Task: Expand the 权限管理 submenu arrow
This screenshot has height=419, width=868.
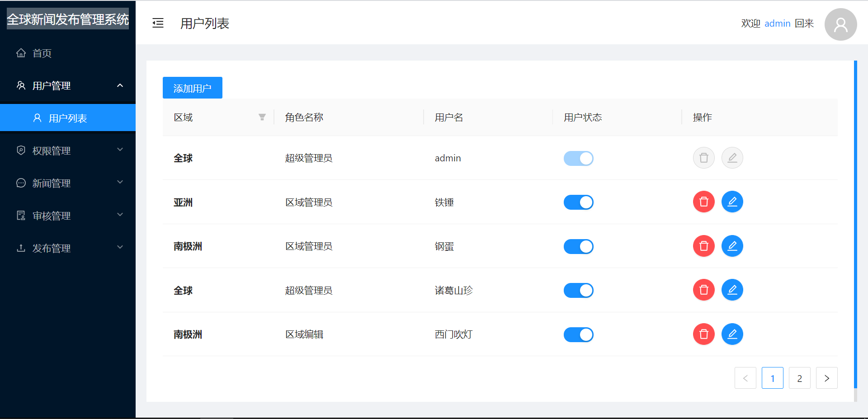Action: [120, 150]
